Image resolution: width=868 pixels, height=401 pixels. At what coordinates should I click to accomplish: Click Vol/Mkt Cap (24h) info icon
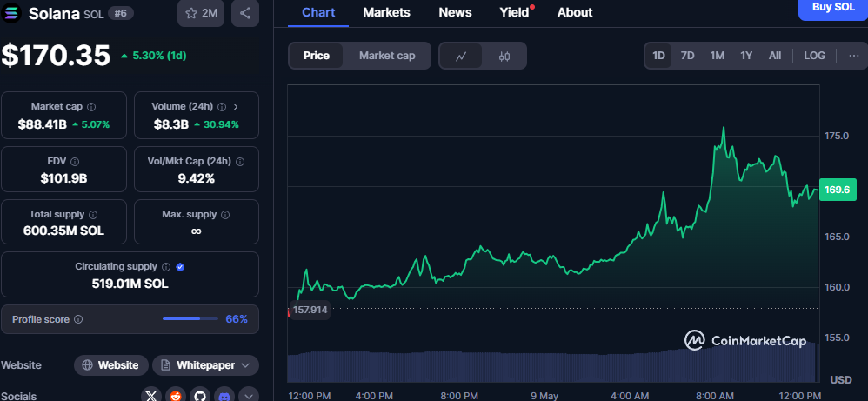click(240, 162)
